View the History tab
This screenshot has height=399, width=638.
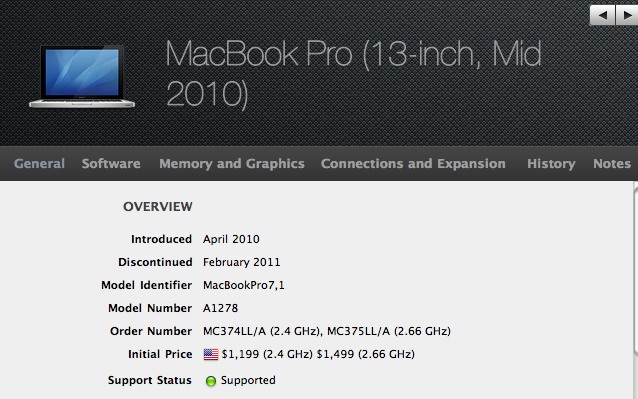click(x=551, y=164)
